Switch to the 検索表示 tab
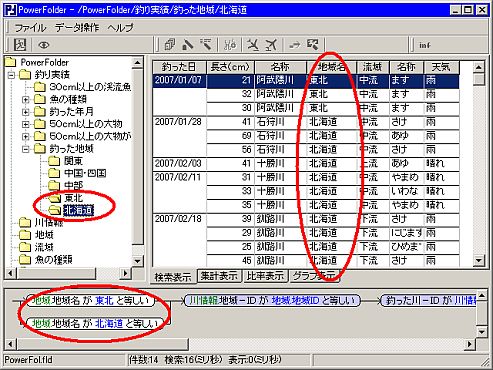The width and height of the screenshot is (493, 370). [x=173, y=277]
